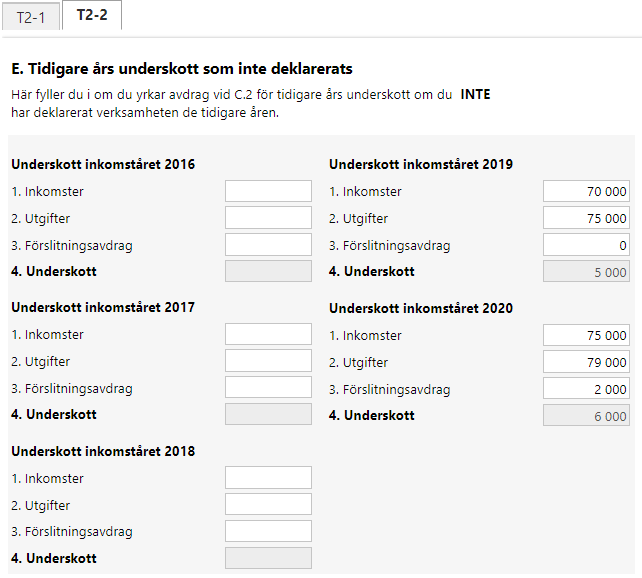The height and width of the screenshot is (578, 642).
Task: Select the T2-2 tab
Action: (92, 15)
